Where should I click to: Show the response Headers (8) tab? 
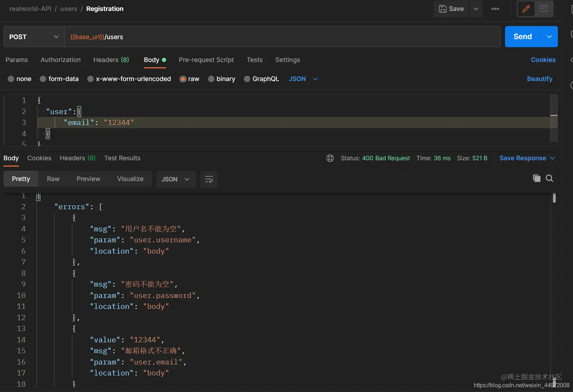[78, 158]
